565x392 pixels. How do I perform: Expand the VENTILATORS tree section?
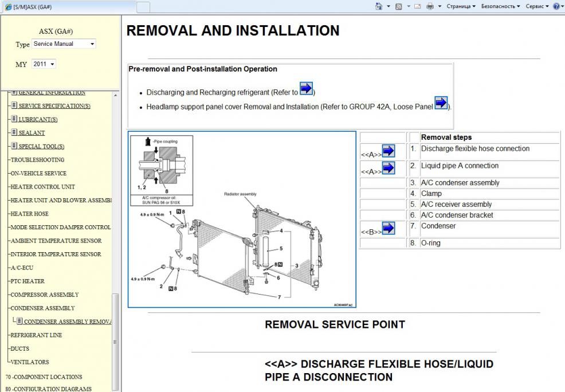[x=30, y=362]
